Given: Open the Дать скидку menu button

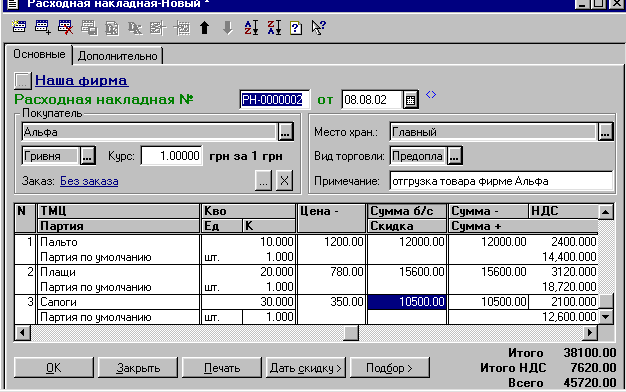Looking at the screenshot, I should click(306, 367).
